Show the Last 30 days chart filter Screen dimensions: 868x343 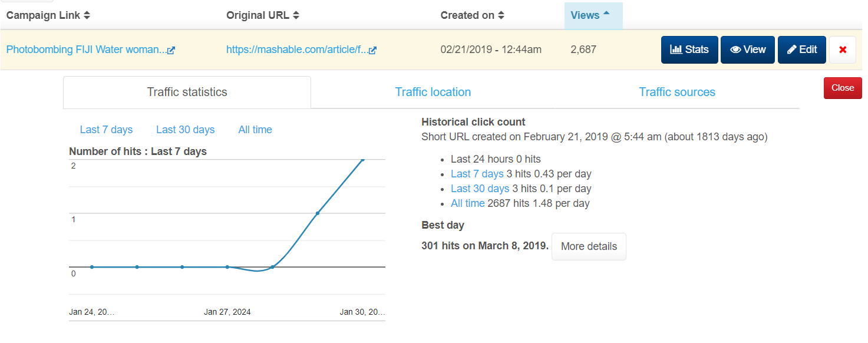point(185,129)
